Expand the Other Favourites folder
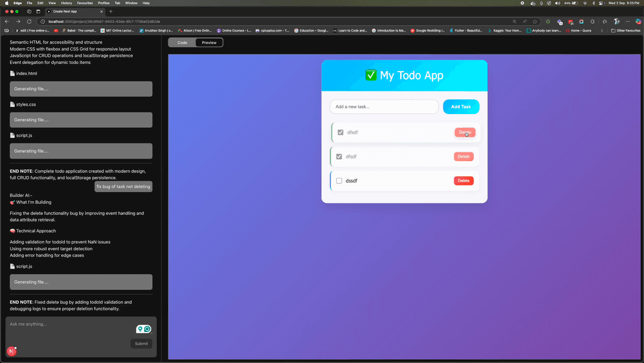Viewport: 644px width, 363px height. pos(626,30)
